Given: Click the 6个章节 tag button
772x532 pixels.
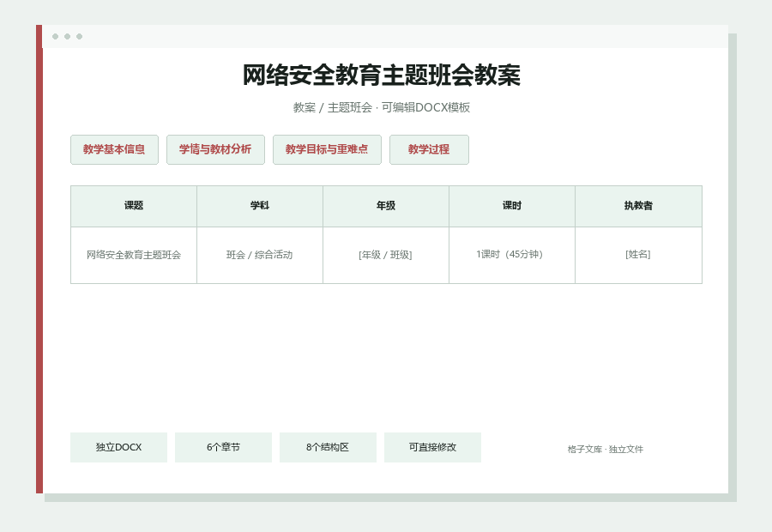Looking at the screenshot, I should pyautogui.click(x=223, y=447).
